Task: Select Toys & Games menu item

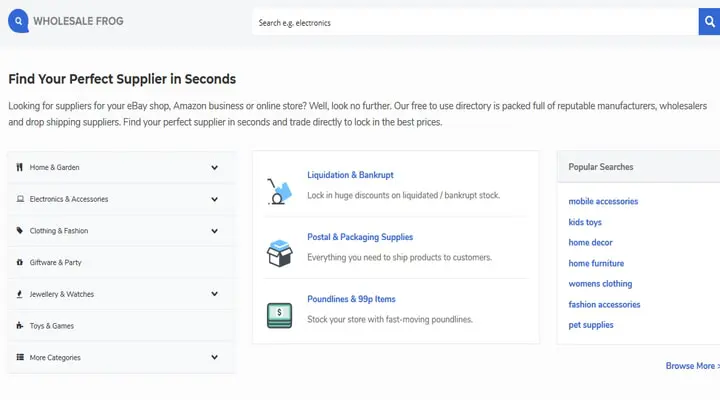Action: [52, 326]
